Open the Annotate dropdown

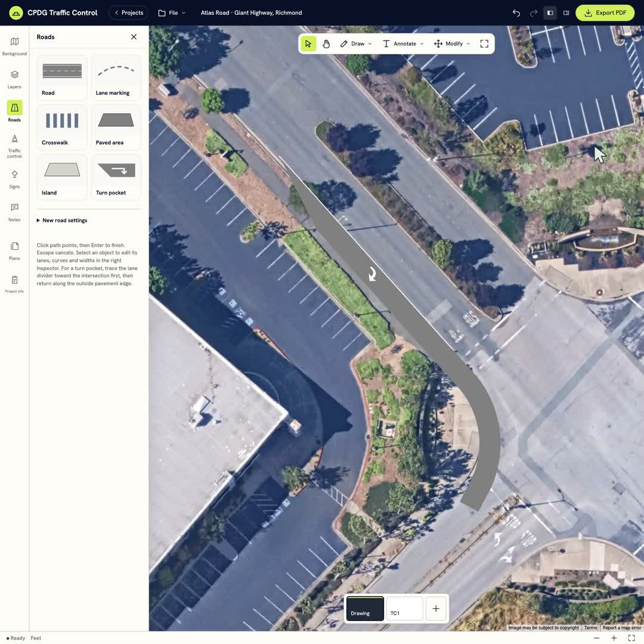(403, 44)
